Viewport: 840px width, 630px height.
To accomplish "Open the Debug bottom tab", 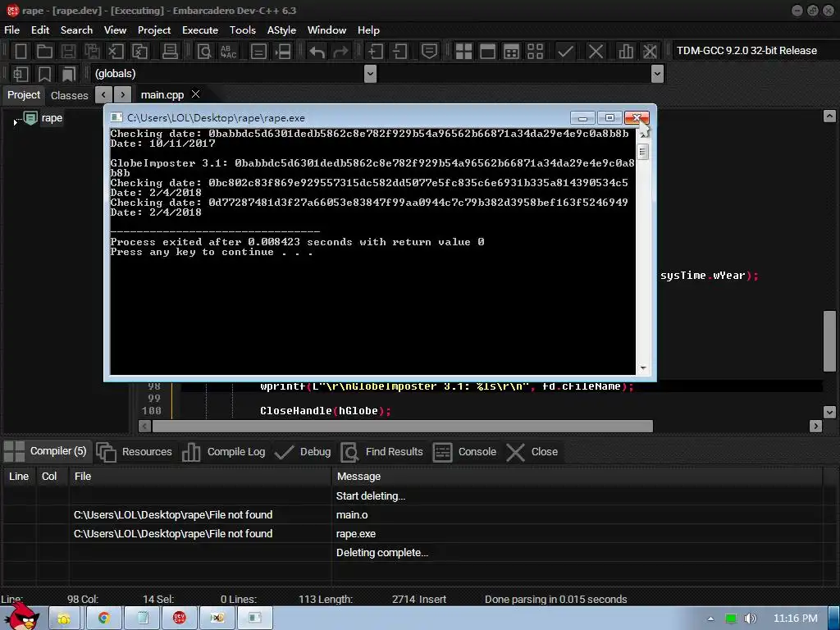I will [x=304, y=452].
